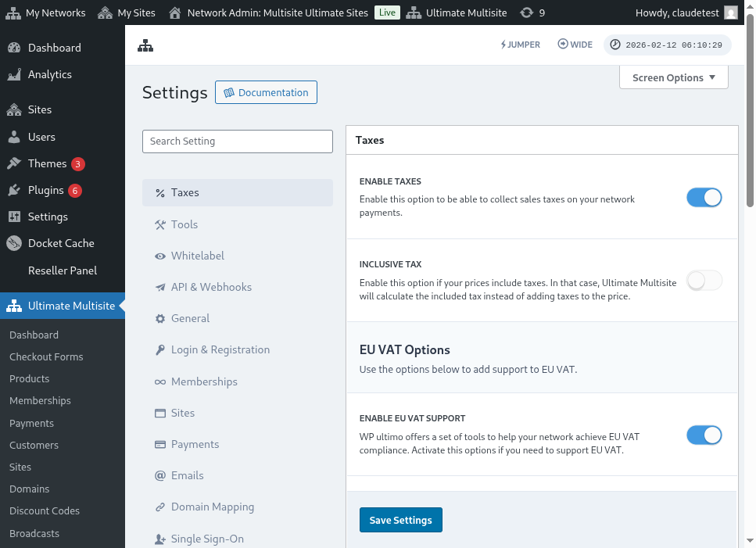Viewport: 756px width, 548px height.
Task: Click the Tools wrench icon in settings nav
Action: point(160,224)
